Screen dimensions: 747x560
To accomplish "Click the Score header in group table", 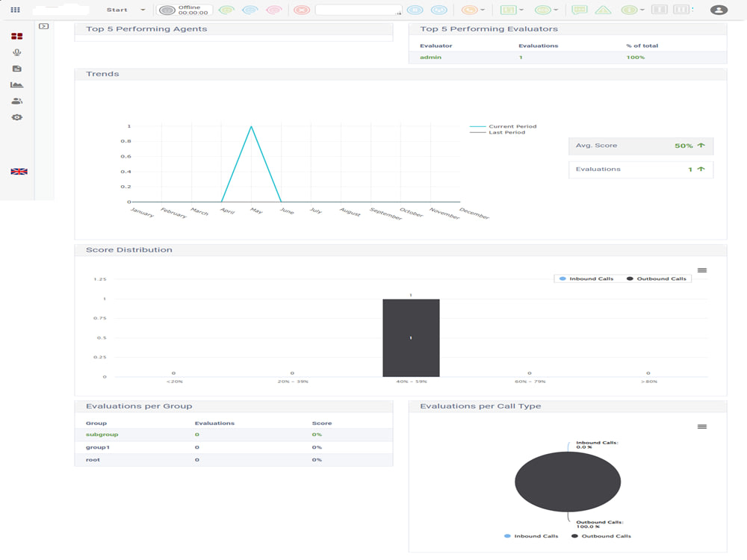I will [321, 423].
